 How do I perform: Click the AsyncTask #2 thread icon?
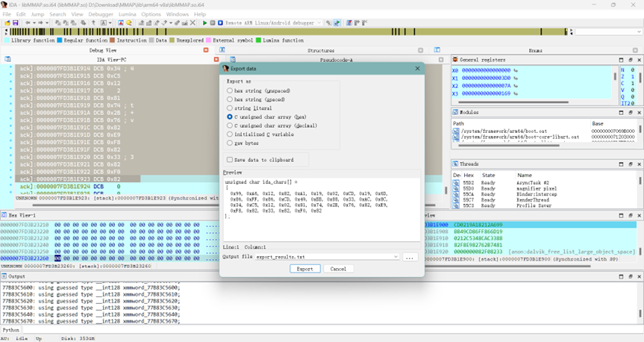(456, 182)
